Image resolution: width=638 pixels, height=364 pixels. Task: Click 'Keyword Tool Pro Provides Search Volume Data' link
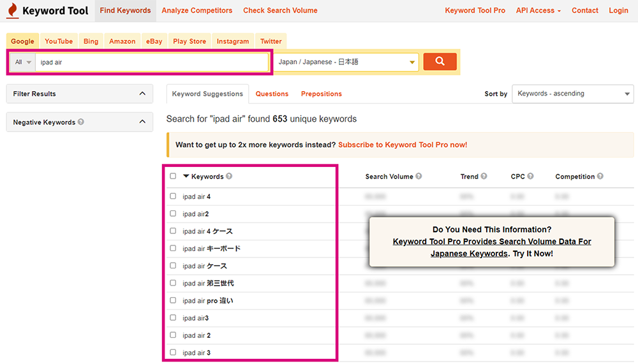tap(492, 247)
